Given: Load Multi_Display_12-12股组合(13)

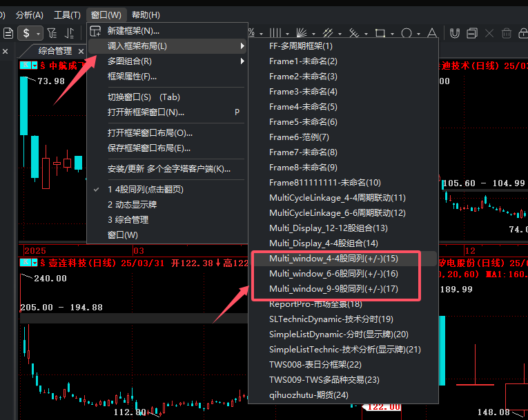Looking at the screenshot, I should tap(344, 228).
